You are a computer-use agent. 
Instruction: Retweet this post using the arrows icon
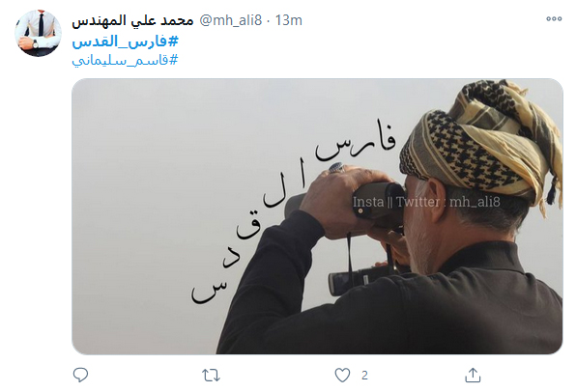pyautogui.click(x=211, y=376)
